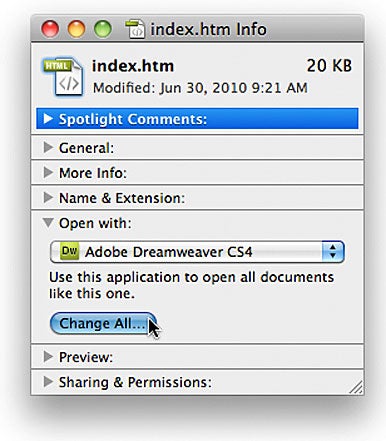The image size is (386, 441).
Task: Click the Change All... button
Action: [x=103, y=323]
